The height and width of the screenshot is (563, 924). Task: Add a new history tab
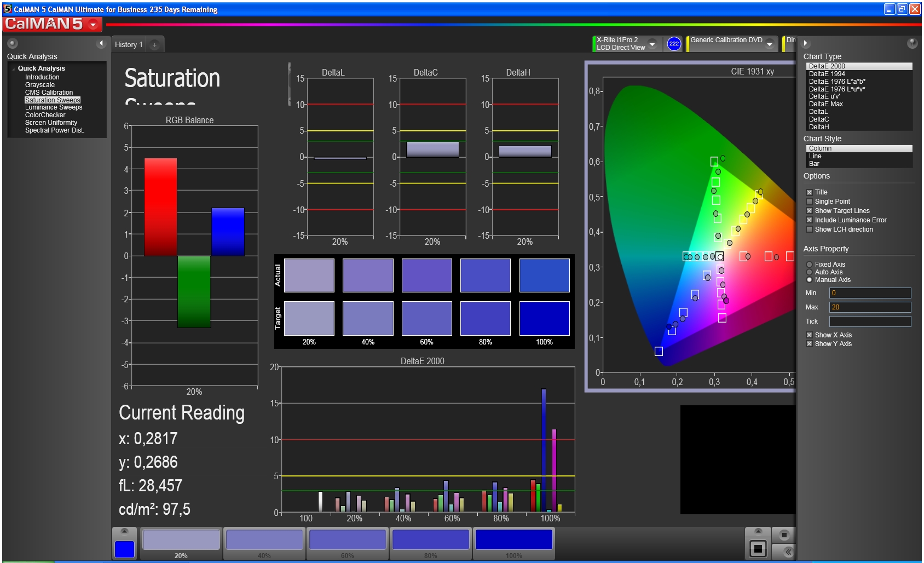(x=154, y=45)
